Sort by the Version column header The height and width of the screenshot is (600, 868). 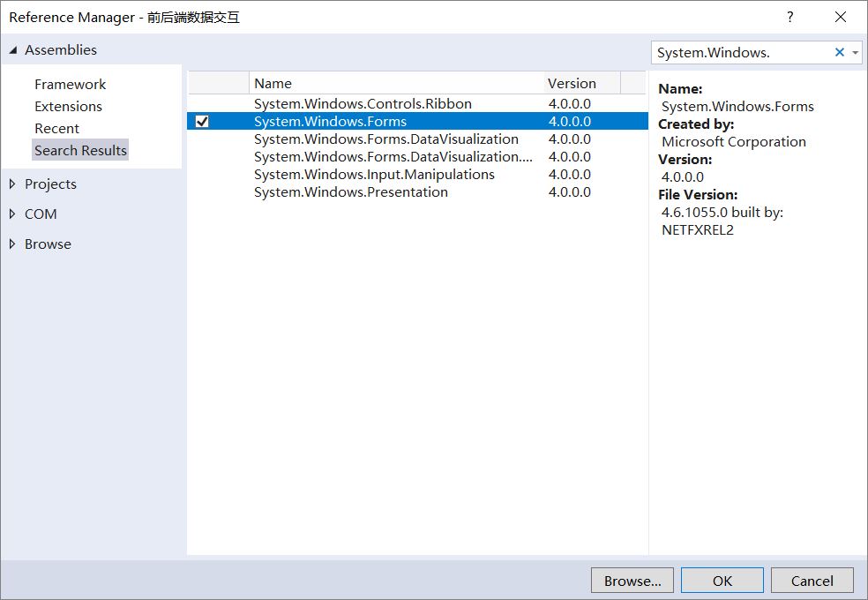[582, 83]
